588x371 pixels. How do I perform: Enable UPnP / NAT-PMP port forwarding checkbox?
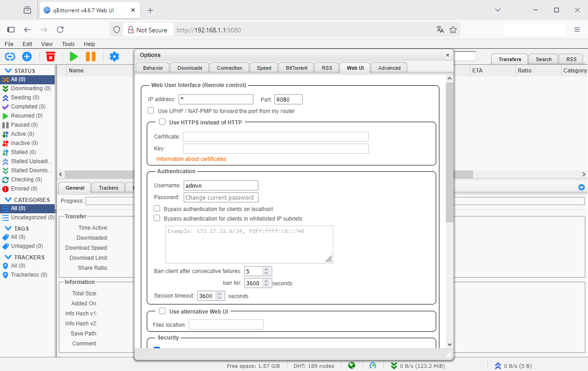[x=151, y=111]
